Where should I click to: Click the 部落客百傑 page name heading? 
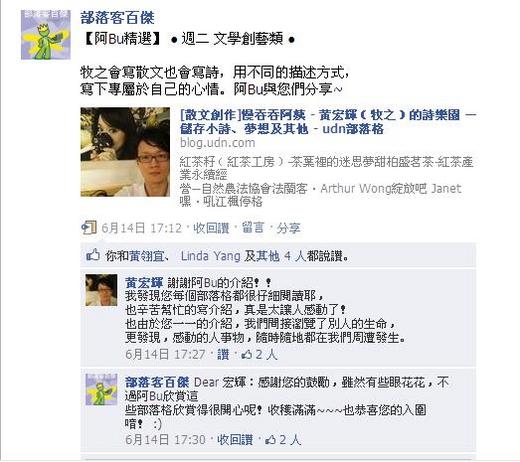click(x=117, y=18)
